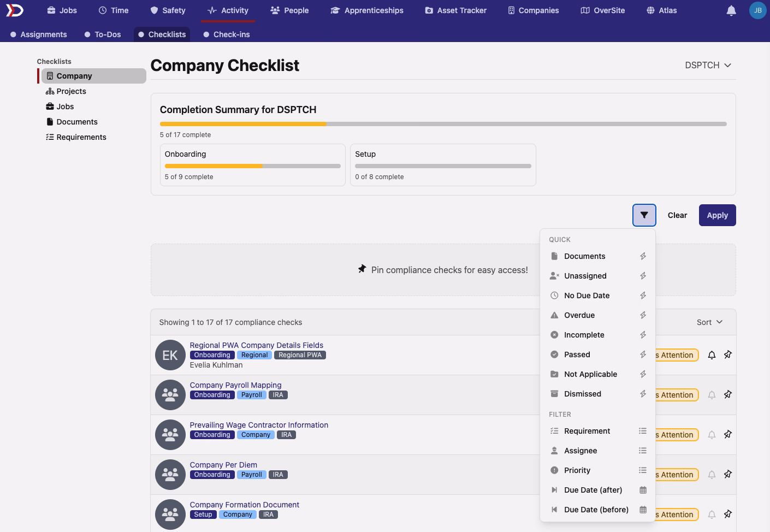Click the Apply button
The height and width of the screenshot is (532, 770).
(x=718, y=215)
